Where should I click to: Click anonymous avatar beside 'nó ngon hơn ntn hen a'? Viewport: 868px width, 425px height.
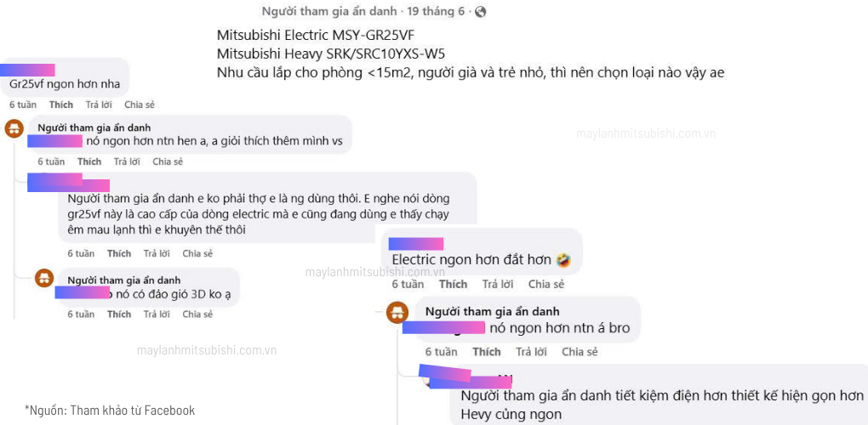14,128
